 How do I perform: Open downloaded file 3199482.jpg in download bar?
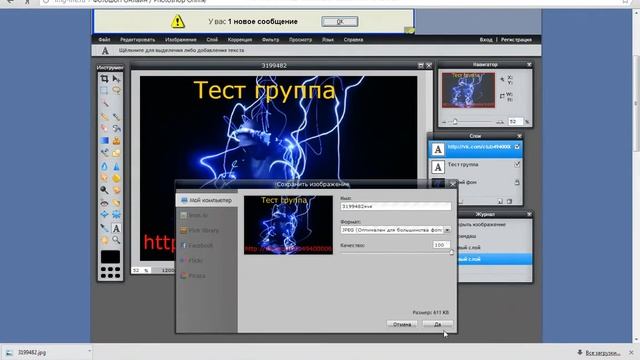pos(32,352)
